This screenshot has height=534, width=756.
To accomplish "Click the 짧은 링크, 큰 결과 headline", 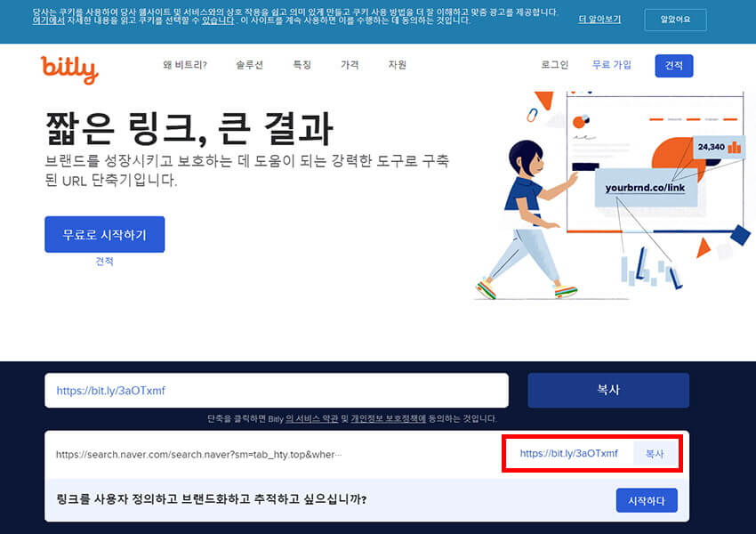I will click(189, 128).
